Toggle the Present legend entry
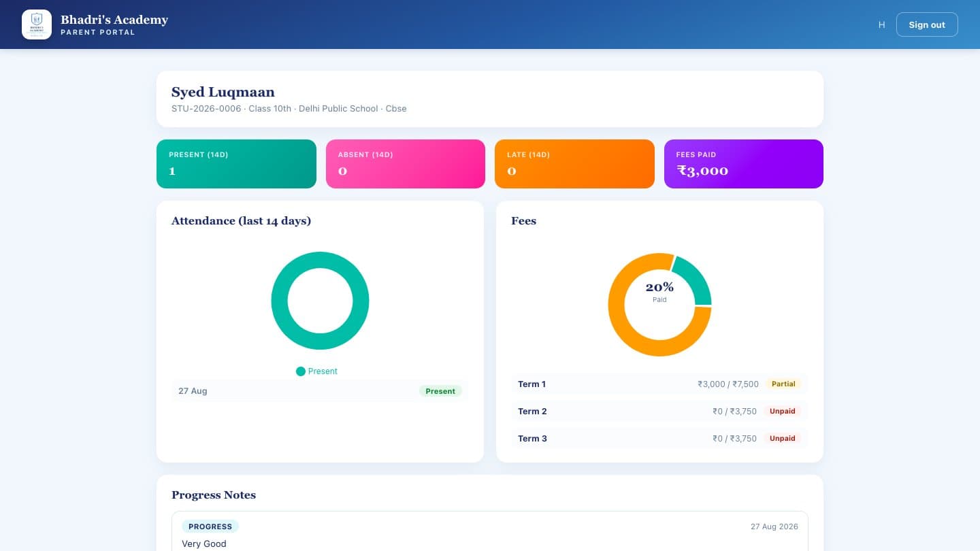The height and width of the screenshot is (551, 980). [x=316, y=371]
